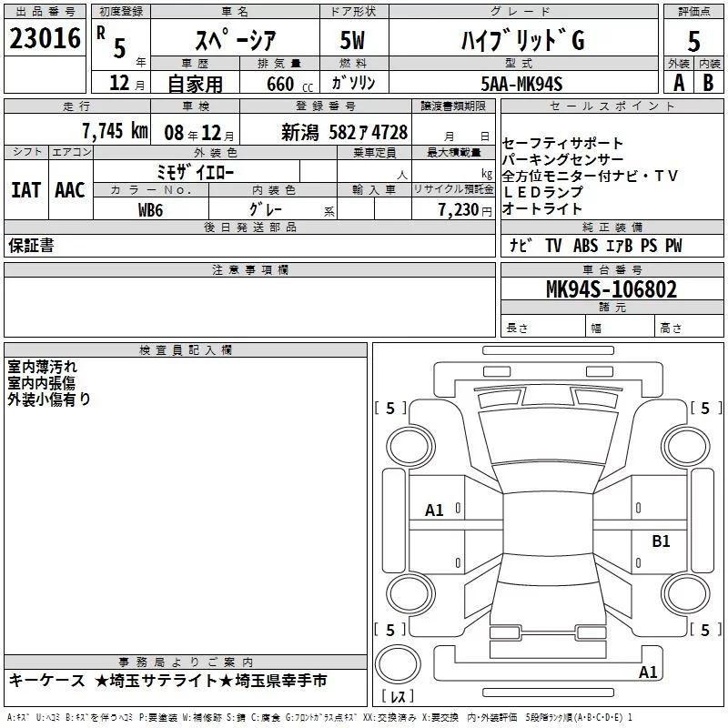
Task: Click 保証書 in the later-shipped parts row
Action: point(31,246)
